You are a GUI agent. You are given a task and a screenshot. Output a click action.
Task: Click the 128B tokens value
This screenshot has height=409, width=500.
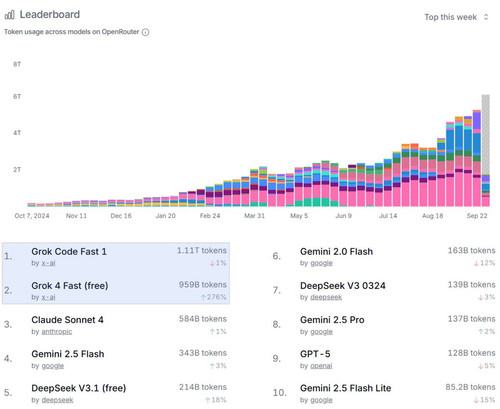[471, 353]
